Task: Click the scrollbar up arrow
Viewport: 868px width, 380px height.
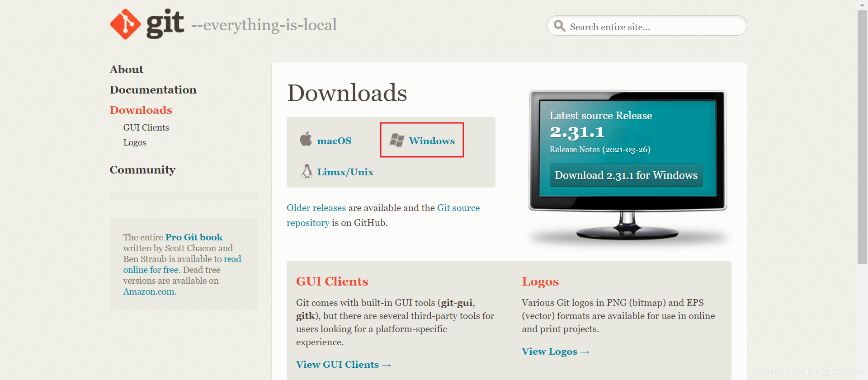Action: point(862,5)
